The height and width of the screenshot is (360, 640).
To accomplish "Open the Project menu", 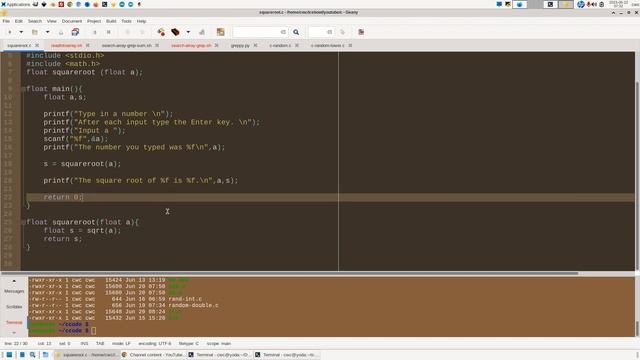I will [x=94, y=21].
